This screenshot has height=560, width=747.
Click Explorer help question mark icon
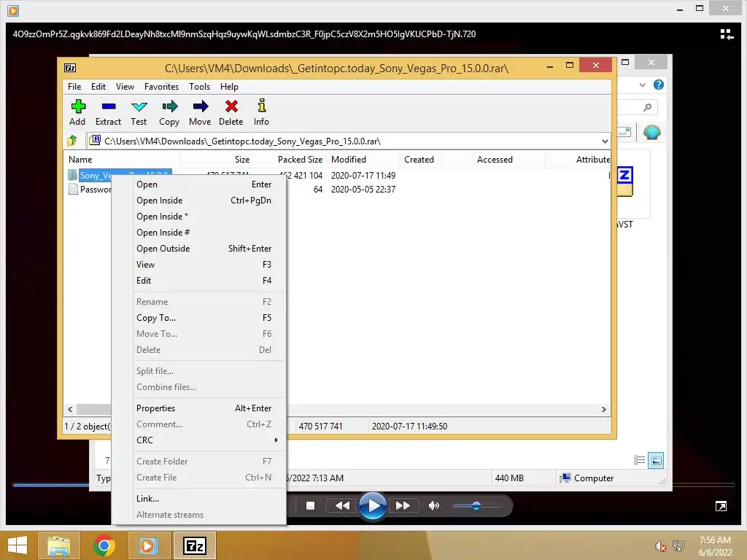(x=659, y=85)
